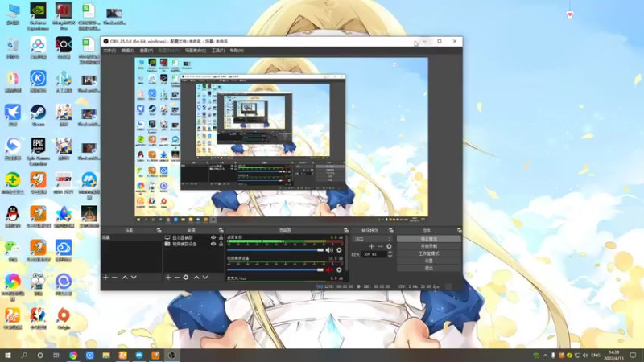Add a new scene with the plus icon

coord(106,278)
